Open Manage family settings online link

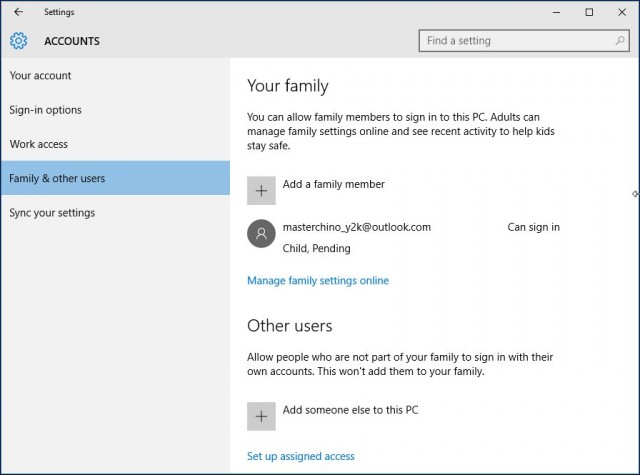click(318, 281)
